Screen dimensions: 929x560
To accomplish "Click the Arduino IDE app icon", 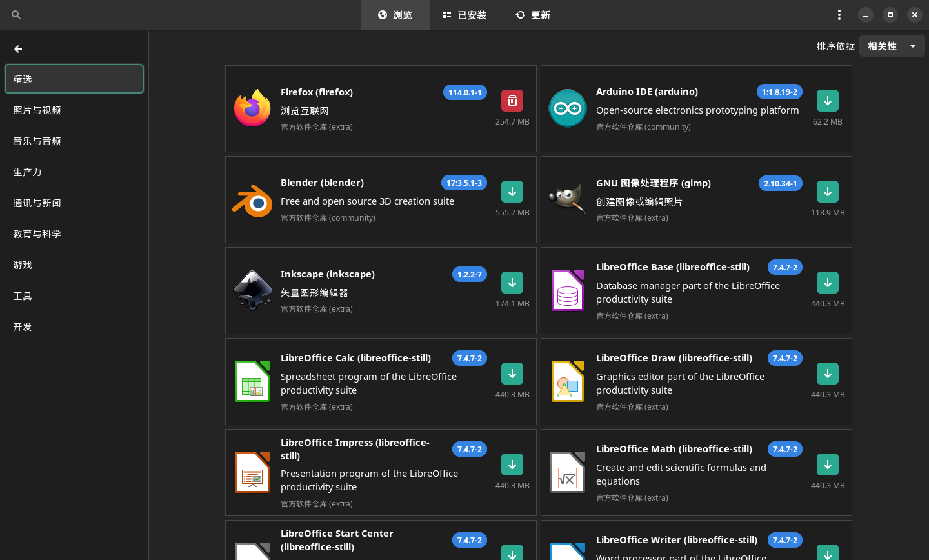I will click(568, 108).
